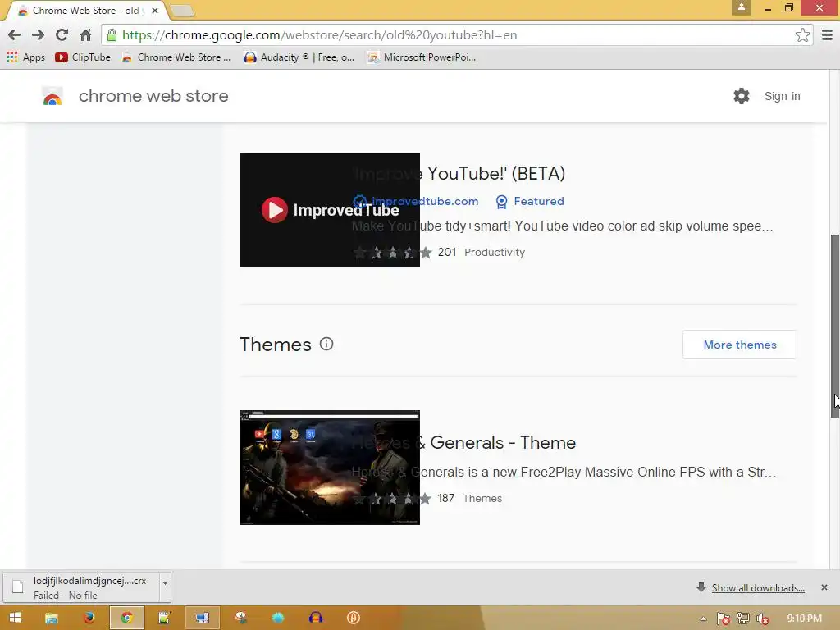
Task: Open teal globe taskbar app
Action: 278,618
